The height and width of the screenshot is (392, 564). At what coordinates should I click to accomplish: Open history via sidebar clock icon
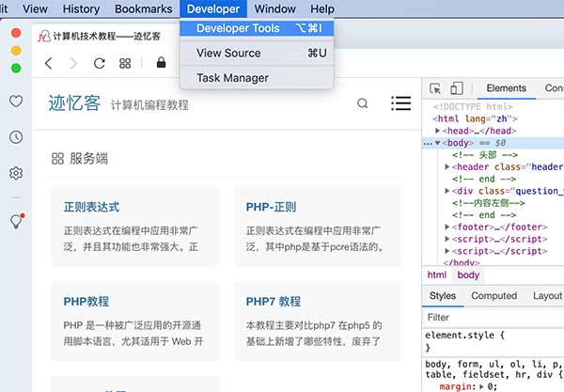coord(16,137)
